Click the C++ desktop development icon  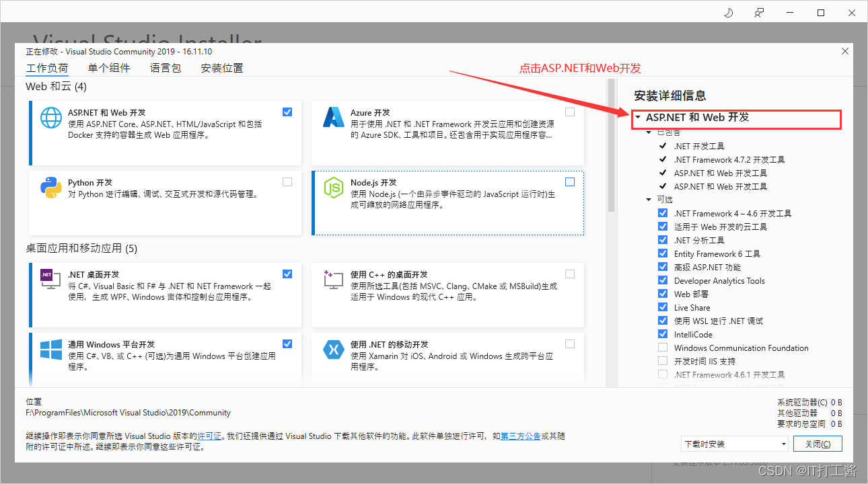pyautogui.click(x=334, y=280)
